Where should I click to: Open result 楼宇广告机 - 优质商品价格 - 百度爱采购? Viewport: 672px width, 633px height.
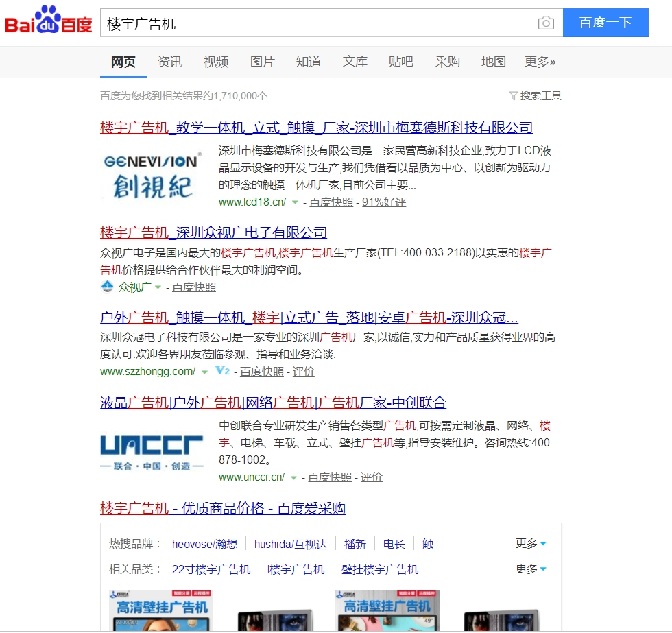pos(223,508)
